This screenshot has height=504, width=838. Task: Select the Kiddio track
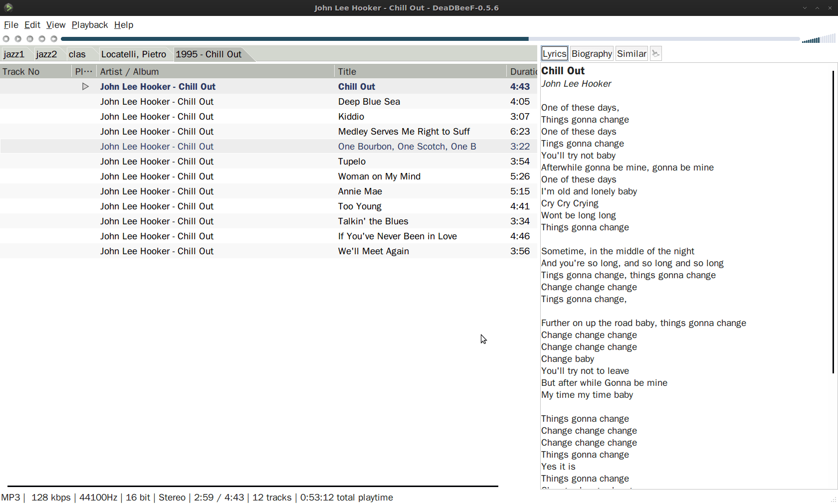[x=268, y=117]
